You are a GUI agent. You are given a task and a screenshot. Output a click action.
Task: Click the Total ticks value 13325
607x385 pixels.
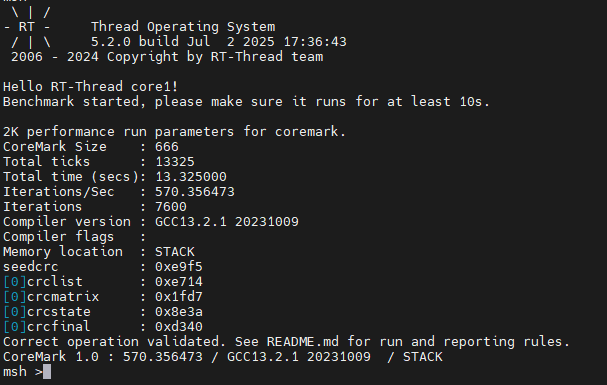tap(175, 162)
